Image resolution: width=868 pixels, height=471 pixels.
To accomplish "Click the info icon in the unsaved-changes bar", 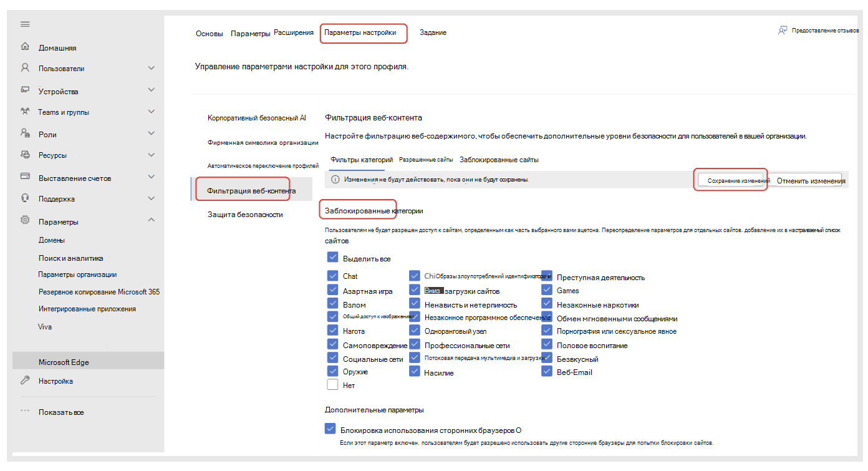I will click(x=335, y=180).
